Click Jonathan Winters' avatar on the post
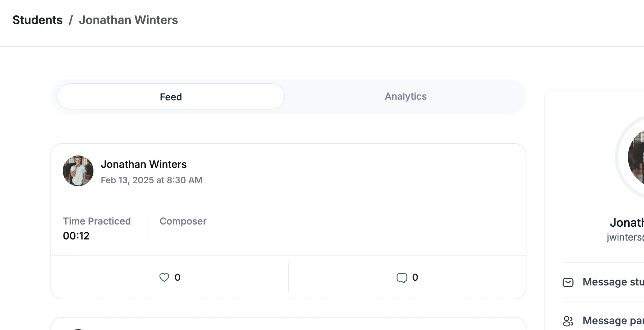This screenshot has width=644, height=330. tap(78, 171)
